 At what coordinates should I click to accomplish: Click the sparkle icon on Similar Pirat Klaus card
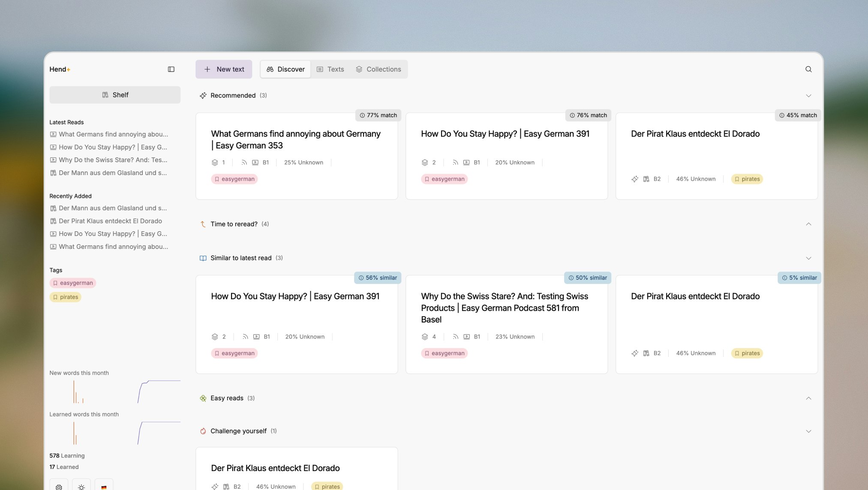pyautogui.click(x=635, y=353)
